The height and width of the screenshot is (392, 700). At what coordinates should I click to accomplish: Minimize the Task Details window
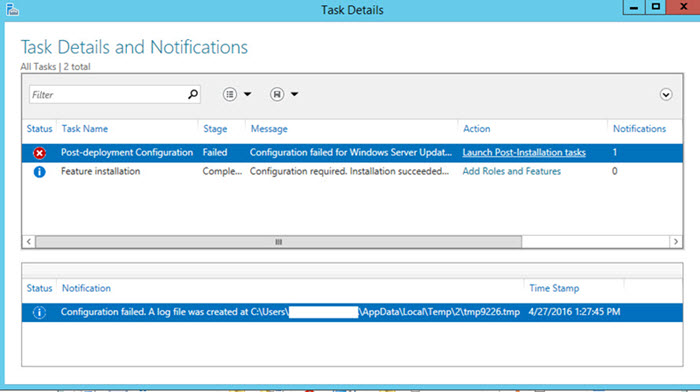coord(634,7)
